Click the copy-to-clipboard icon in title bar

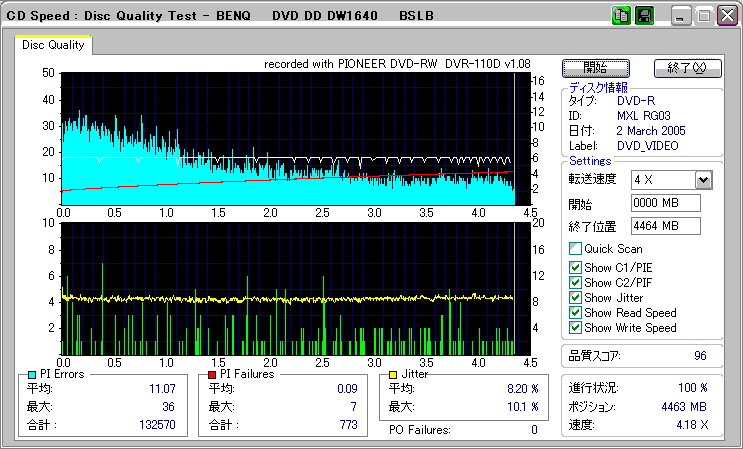620,16
